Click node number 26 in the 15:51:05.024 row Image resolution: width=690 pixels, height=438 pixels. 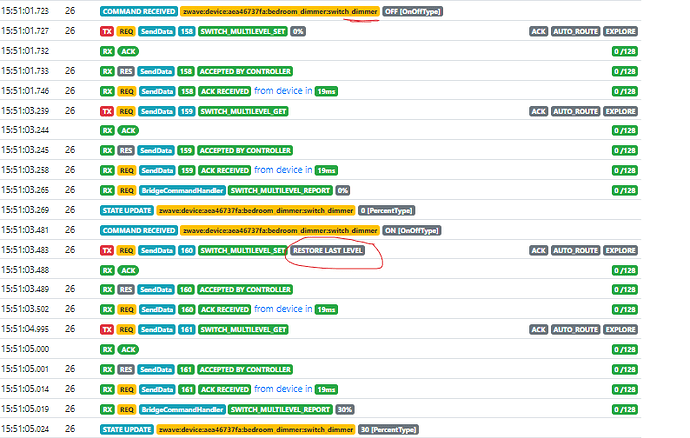pos(70,429)
